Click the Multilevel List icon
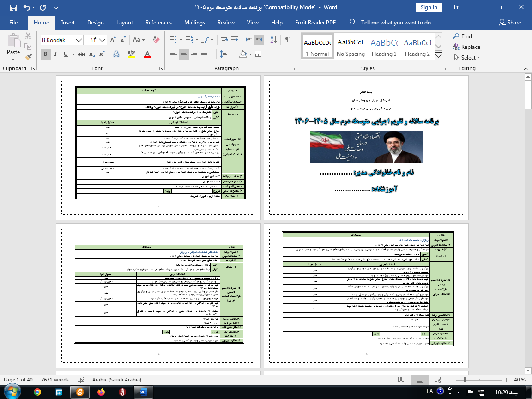The width and height of the screenshot is (532, 399). coord(205,40)
